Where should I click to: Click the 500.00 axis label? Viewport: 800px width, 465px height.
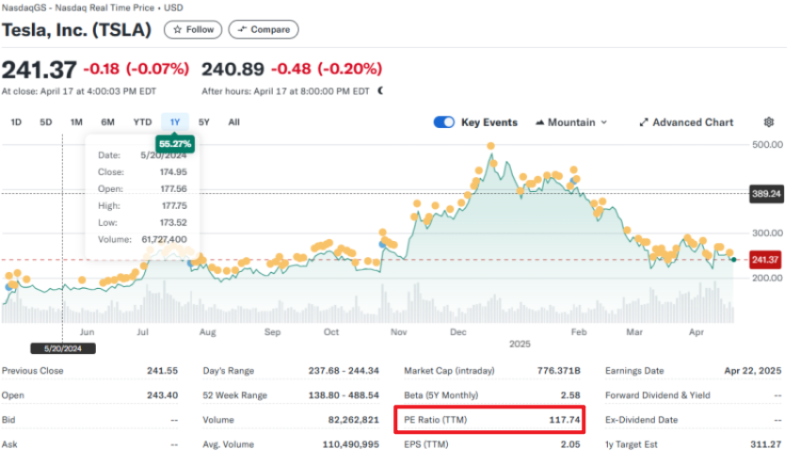(x=767, y=144)
